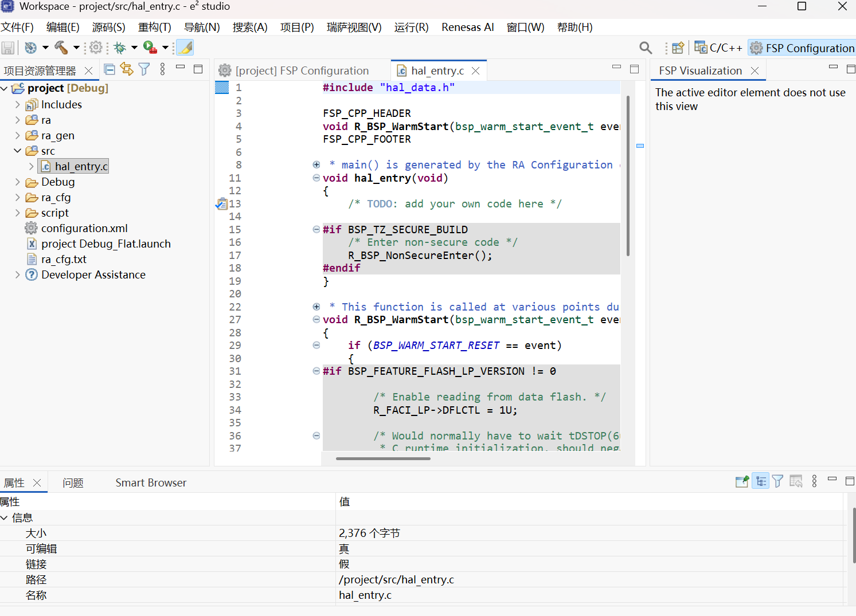The image size is (856, 616).
Task: Maximize the editor area pane
Action: [634, 69]
